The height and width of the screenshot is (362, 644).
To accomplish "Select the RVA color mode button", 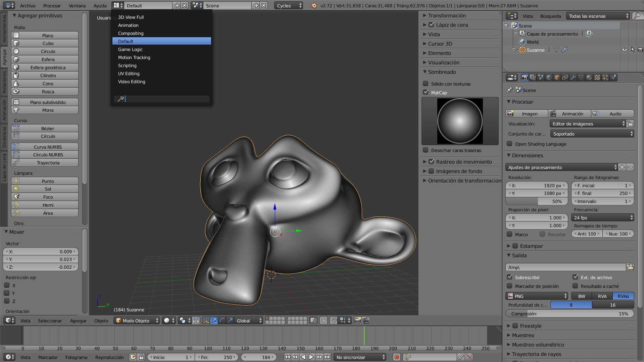I will tap(602, 296).
